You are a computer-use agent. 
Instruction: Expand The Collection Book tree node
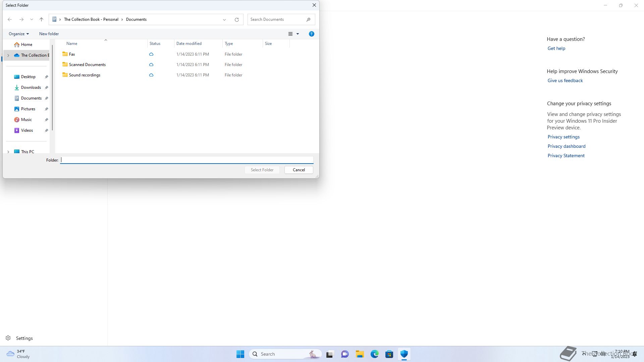click(x=8, y=55)
